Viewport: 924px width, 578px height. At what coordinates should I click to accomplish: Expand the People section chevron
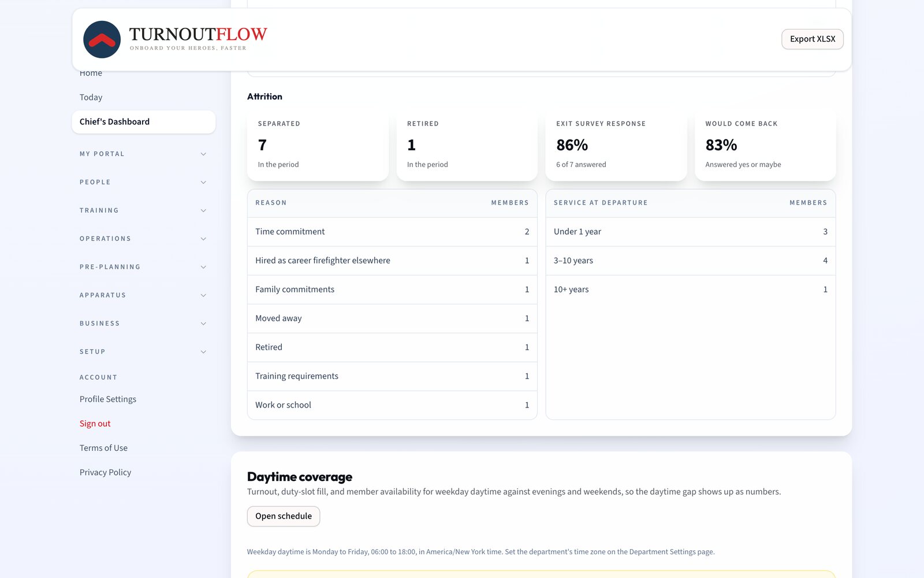[203, 182]
